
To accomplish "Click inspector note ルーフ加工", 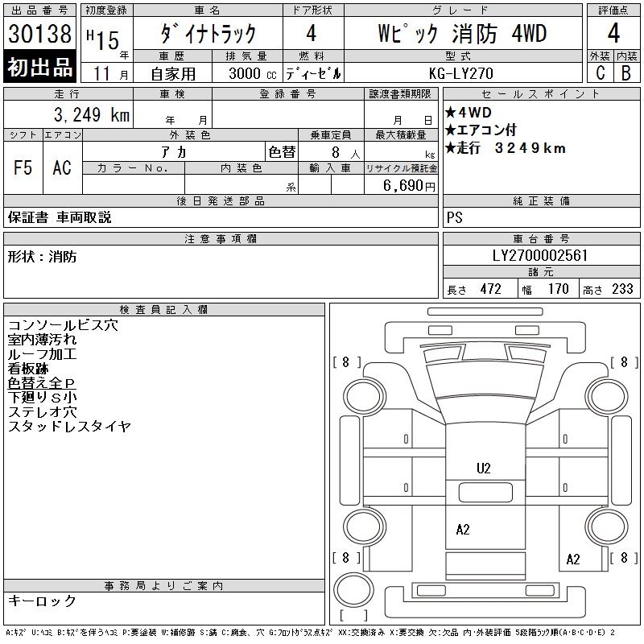I will [x=42, y=354].
